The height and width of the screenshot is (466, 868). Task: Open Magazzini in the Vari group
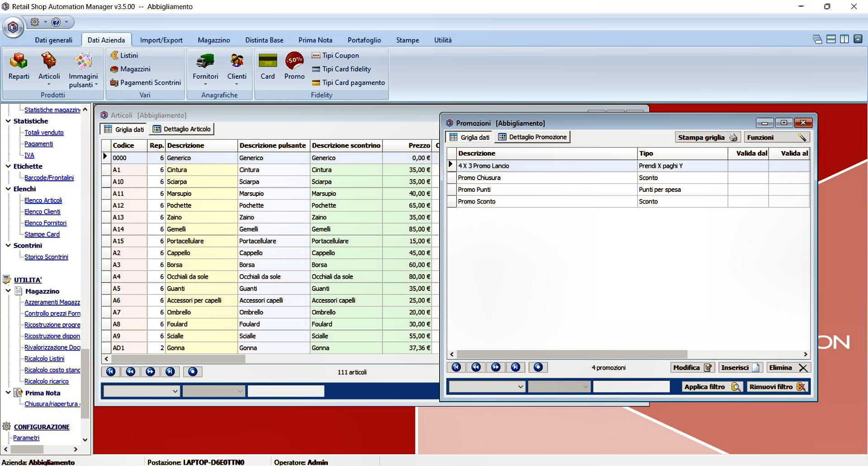130,69
